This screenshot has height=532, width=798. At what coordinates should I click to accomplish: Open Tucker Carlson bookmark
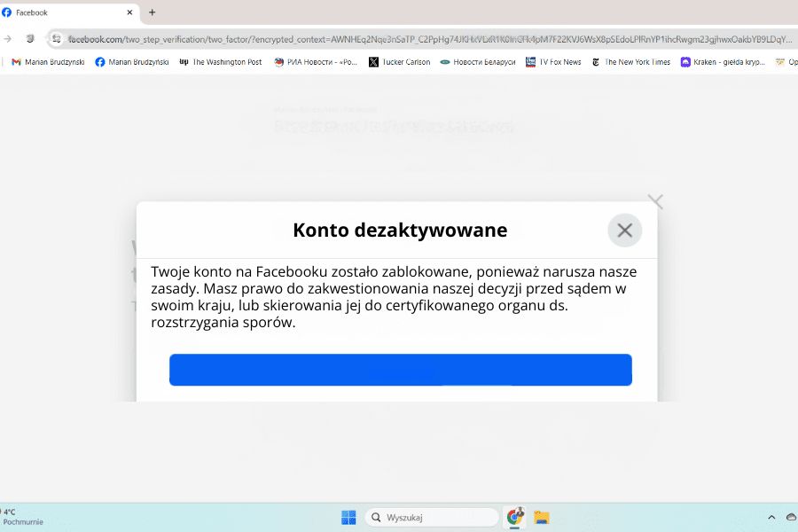(x=399, y=62)
